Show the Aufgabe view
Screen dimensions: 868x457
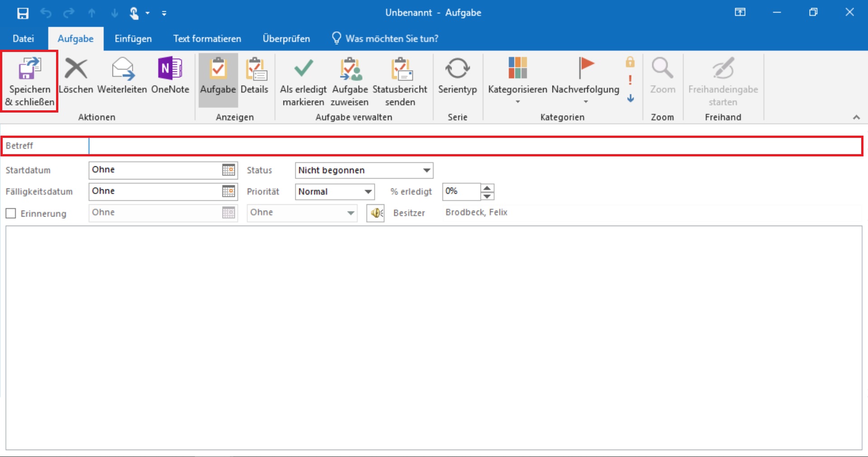pyautogui.click(x=218, y=80)
